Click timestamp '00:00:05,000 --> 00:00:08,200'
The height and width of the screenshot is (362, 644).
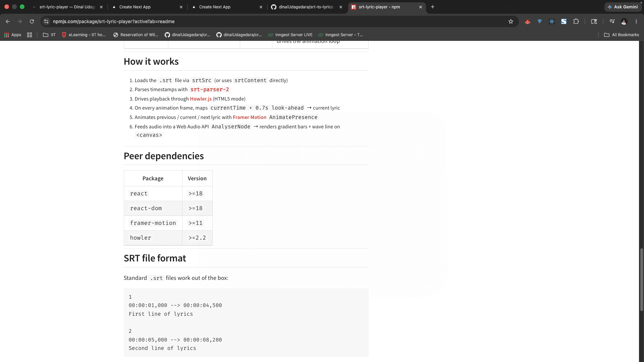coord(175,340)
